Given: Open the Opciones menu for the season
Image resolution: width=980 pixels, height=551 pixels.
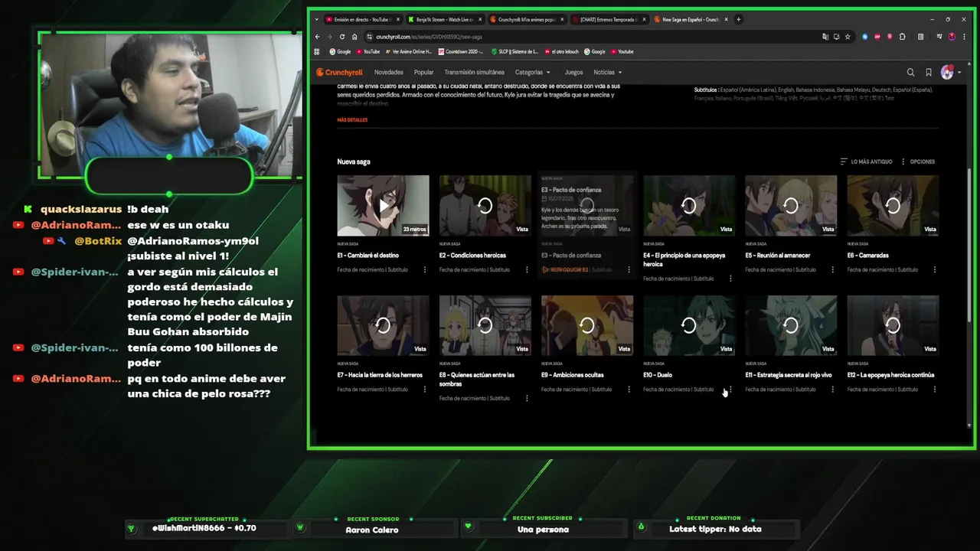Looking at the screenshot, I should [918, 161].
